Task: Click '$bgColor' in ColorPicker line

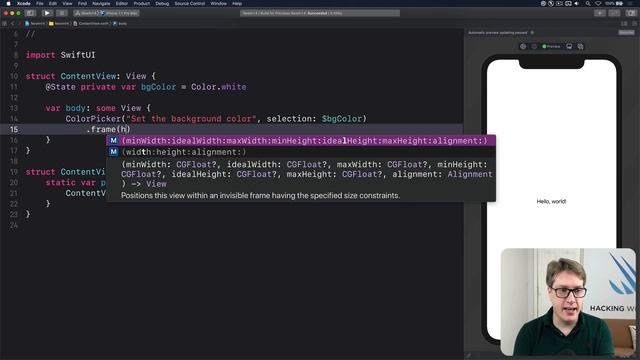Action: 342,119
